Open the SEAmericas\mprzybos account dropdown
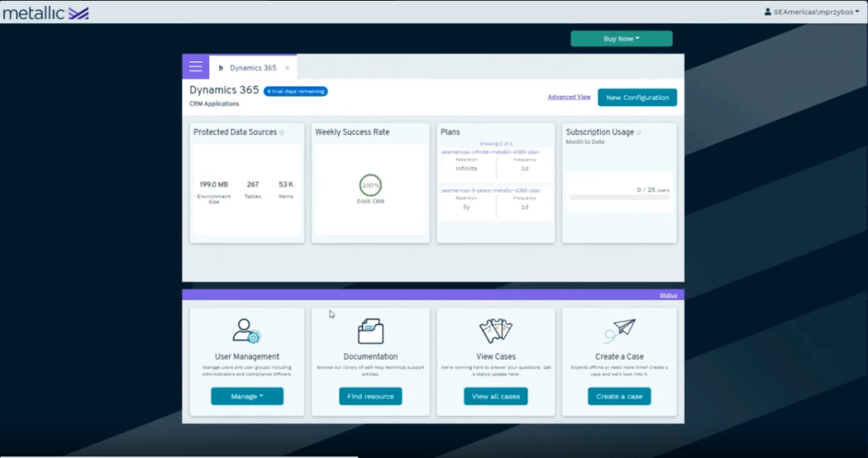This screenshot has width=868, height=458. point(811,12)
